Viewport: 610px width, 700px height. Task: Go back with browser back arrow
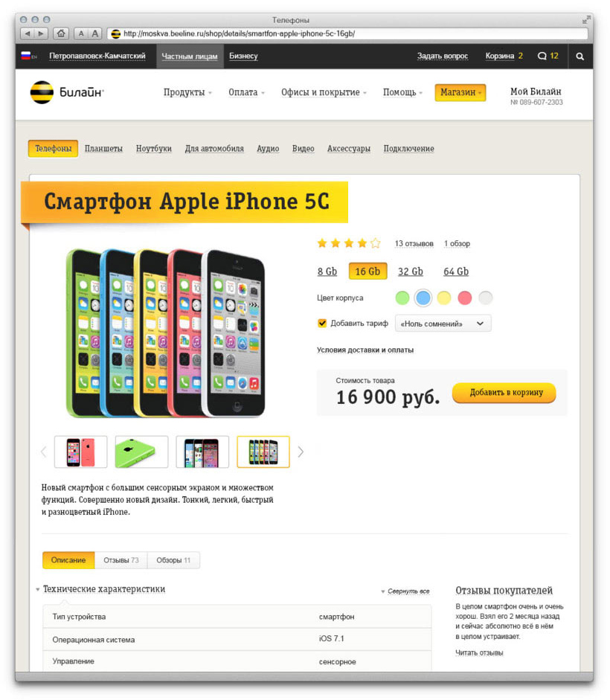(28, 33)
